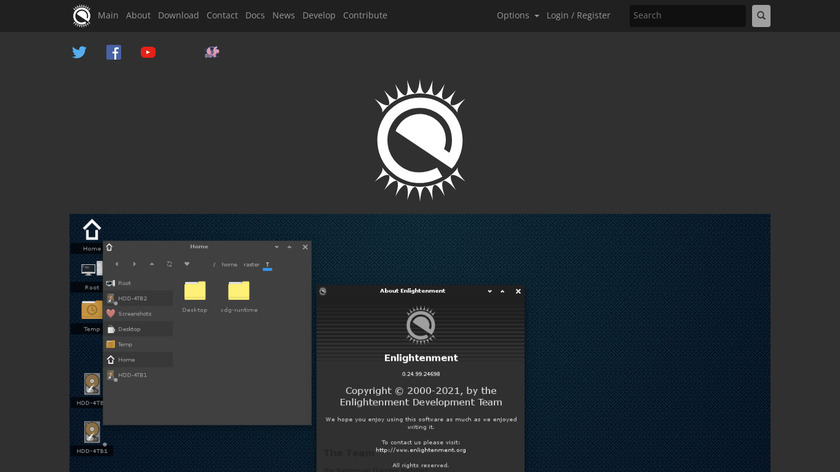Image resolution: width=840 pixels, height=472 pixels.
Task: Go up a directory in file manager toolbar
Action: click(152, 264)
